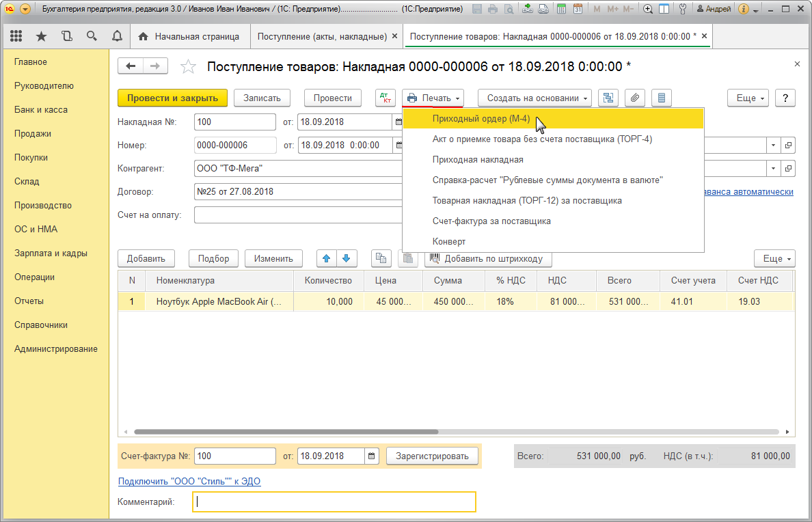This screenshot has height=522, width=812.
Task: Click the paperclip attached files icon
Action: pyautogui.click(x=635, y=98)
